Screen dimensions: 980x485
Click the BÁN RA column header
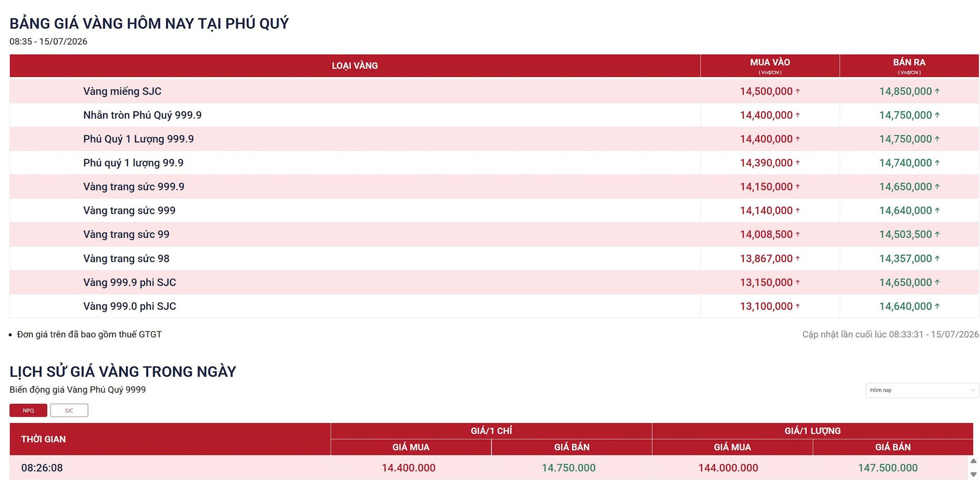point(909,66)
